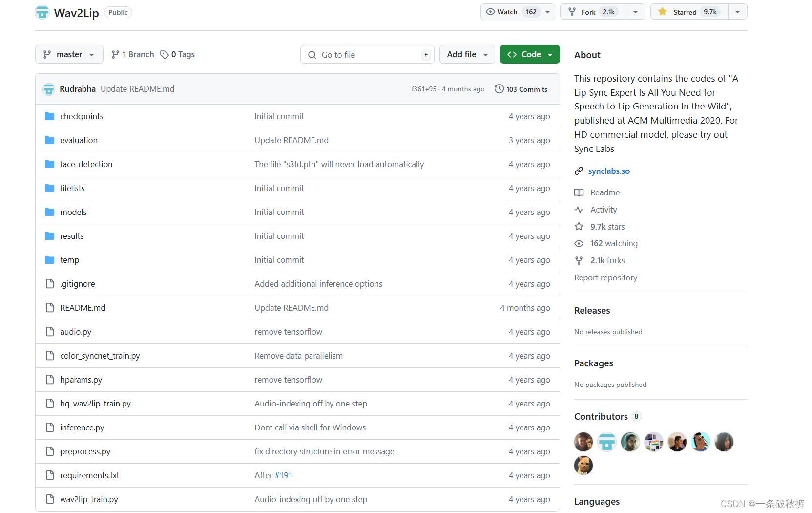Viewport: 812px width, 513px height.
Task: Open the Fork options dropdown arrow
Action: [635, 12]
